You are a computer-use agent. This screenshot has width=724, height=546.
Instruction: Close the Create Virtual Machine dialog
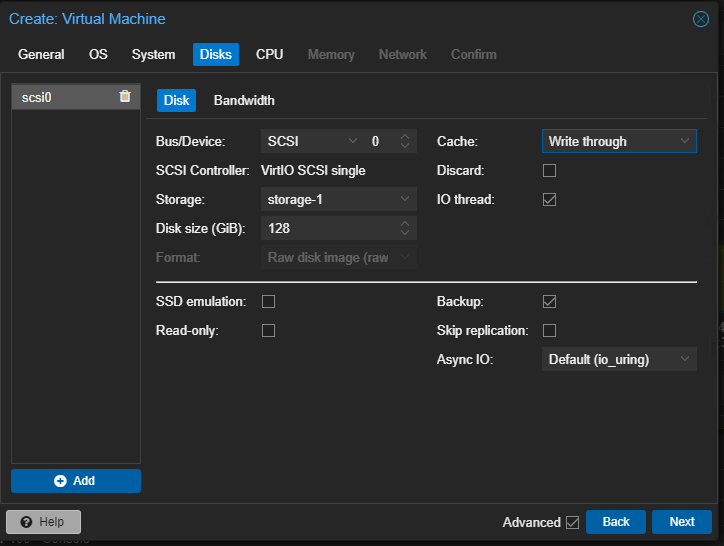coord(700,19)
